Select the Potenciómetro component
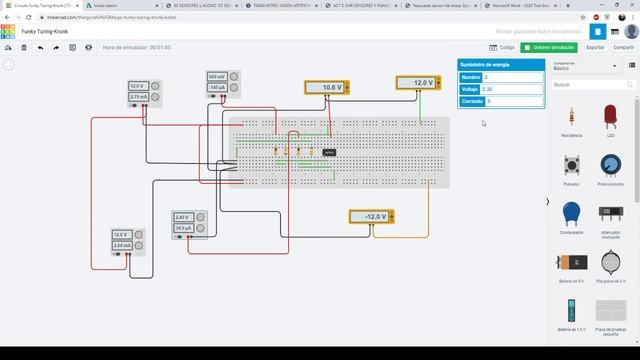This screenshot has width=640, height=360. [611, 170]
